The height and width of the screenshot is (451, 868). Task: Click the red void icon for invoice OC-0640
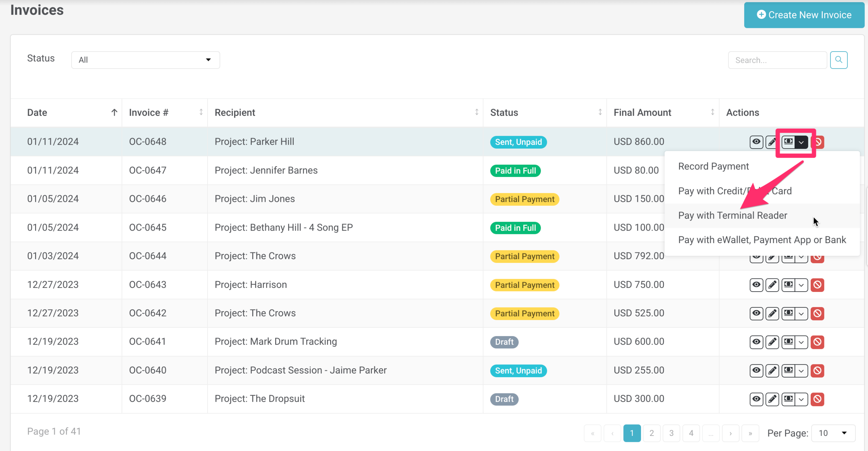817,371
